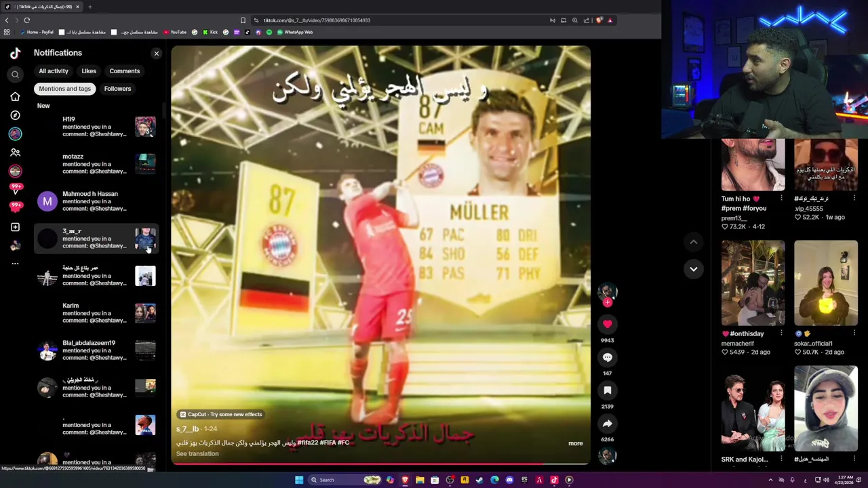Open the Upload plus icon in sidebar
Viewport: 868px width, 488px height.
pyautogui.click(x=15, y=227)
